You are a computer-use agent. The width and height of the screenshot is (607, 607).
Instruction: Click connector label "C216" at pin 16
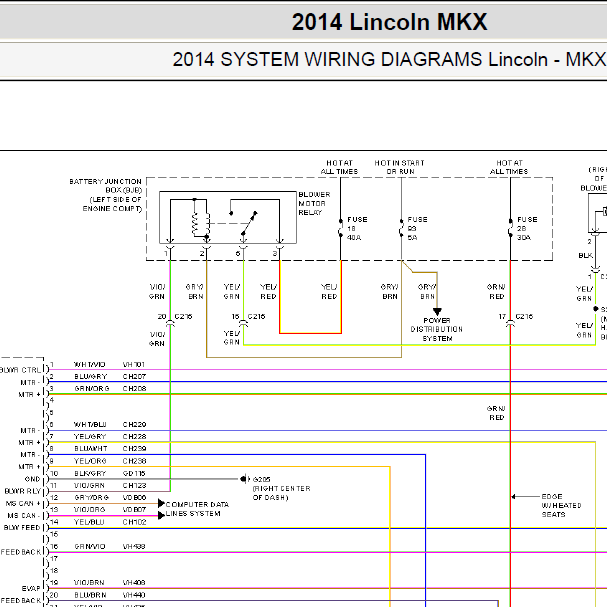(x=256, y=316)
